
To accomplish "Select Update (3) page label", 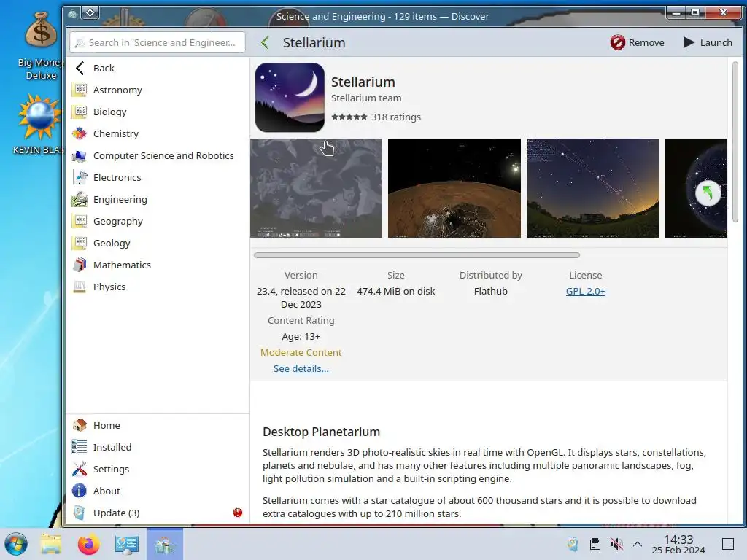I will tap(116, 513).
